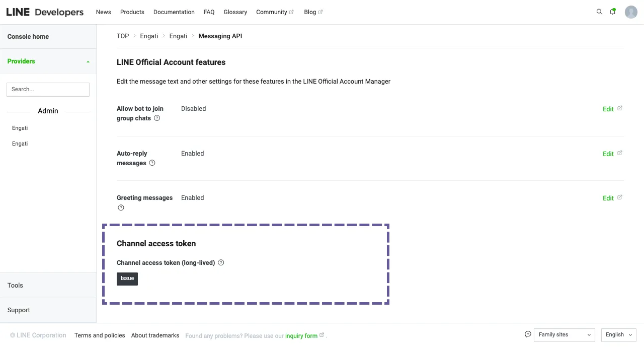The height and width of the screenshot is (347, 644).
Task: Select the first Engati provider in sidebar
Action: [20, 128]
